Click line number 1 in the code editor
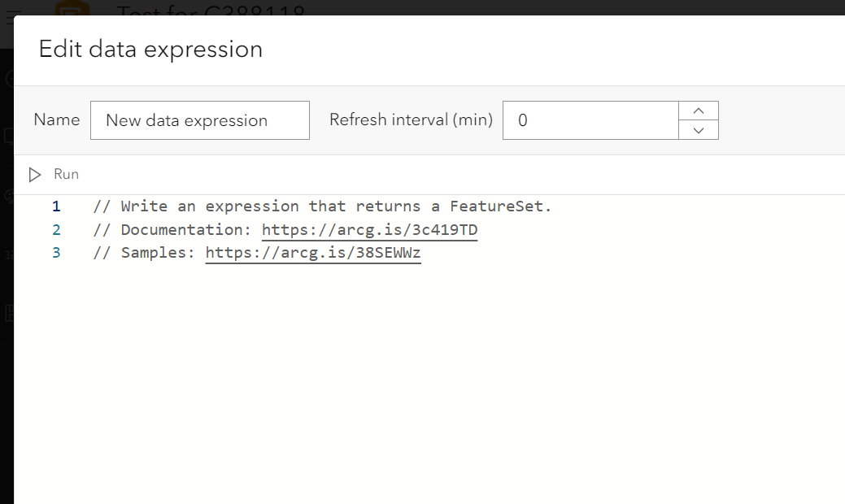The image size is (845, 504). [55, 206]
